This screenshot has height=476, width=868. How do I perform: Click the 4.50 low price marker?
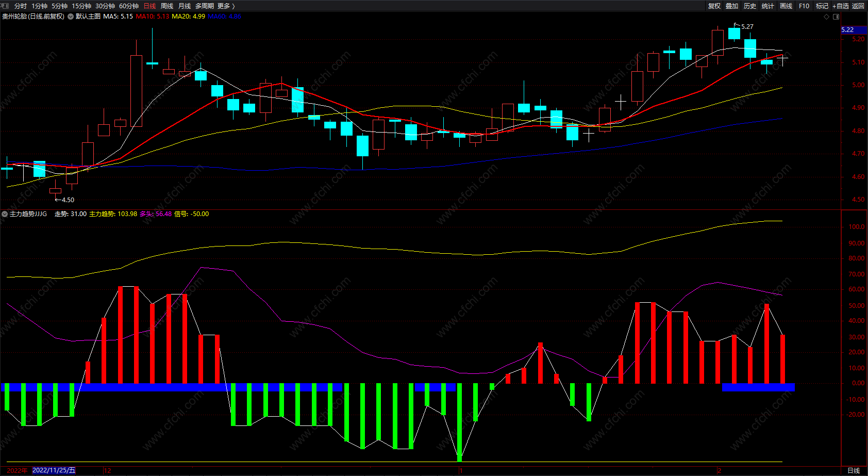(68, 200)
